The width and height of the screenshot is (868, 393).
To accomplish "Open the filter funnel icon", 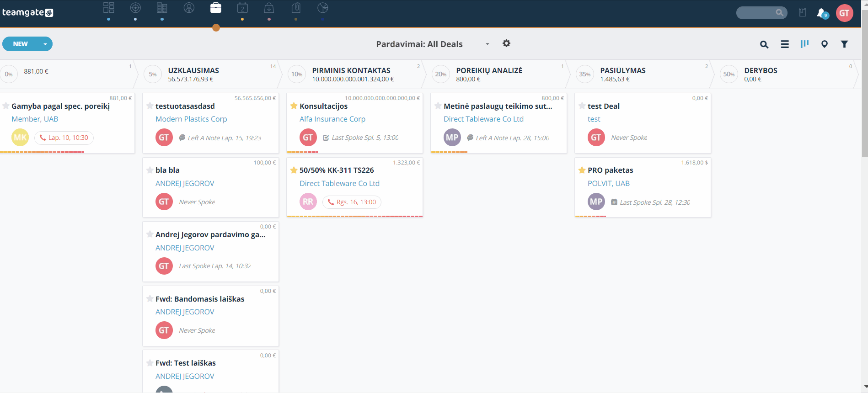I will (845, 44).
